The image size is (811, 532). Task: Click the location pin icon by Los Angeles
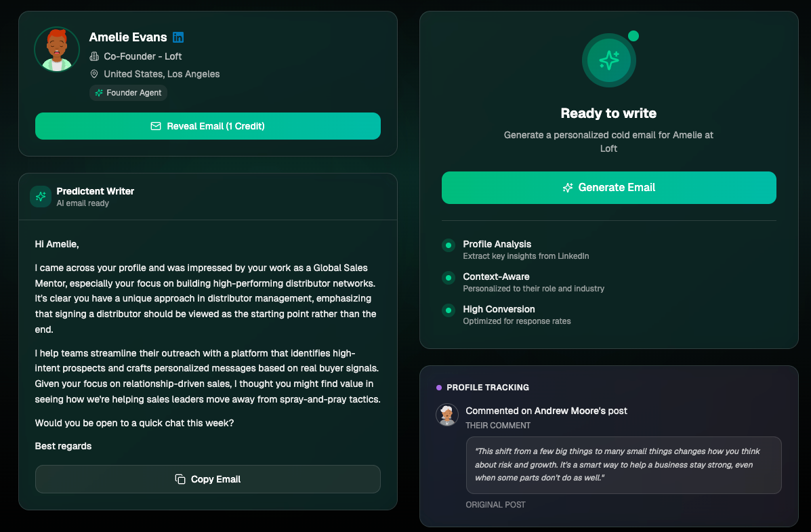coord(94,74)
